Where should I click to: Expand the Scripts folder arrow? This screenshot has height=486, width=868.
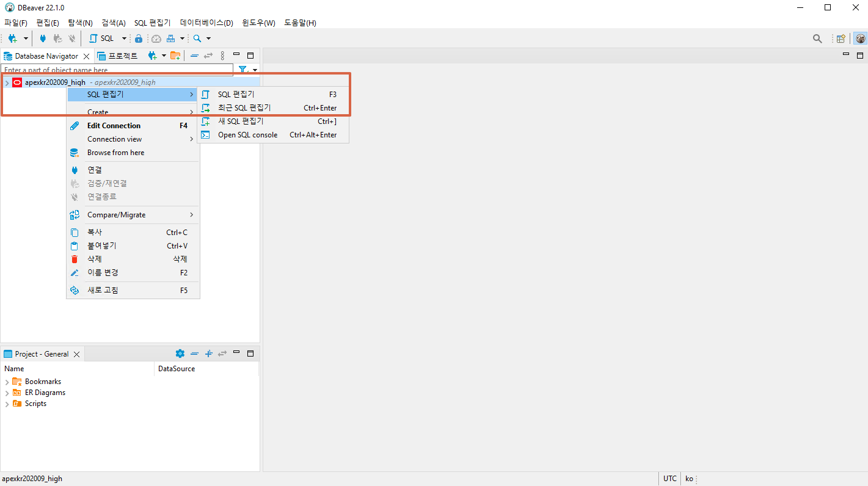[7, 404]
